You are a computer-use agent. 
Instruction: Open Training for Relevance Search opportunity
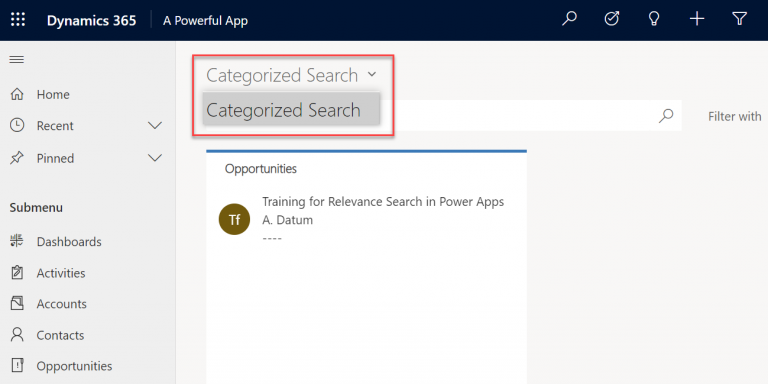383,202
